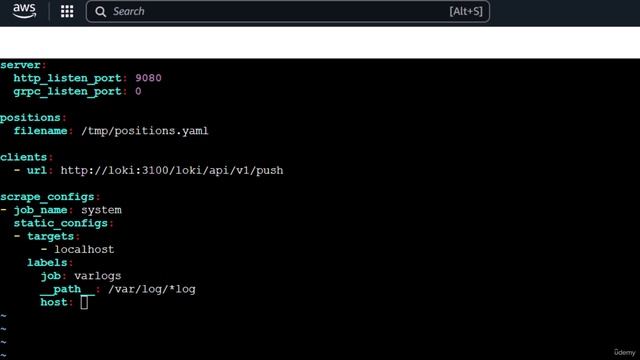Click the 'server' key text
The image size is (640, 360).
(20, 65)
